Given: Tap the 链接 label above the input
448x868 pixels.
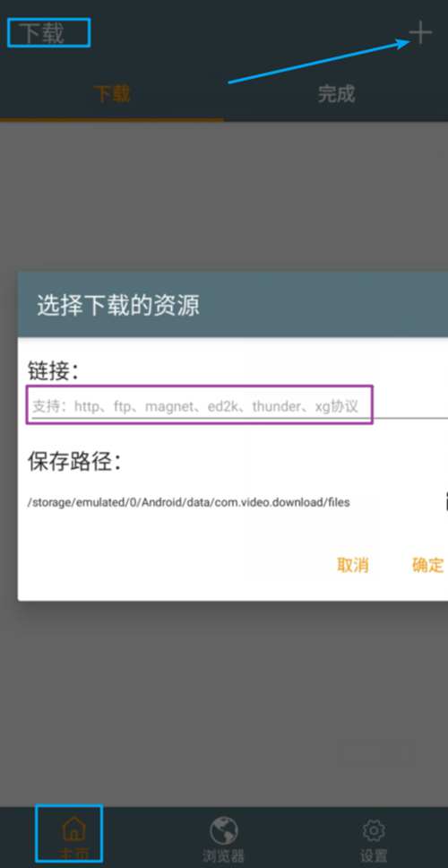Looking at the screenshot, I should coord(53,371).
